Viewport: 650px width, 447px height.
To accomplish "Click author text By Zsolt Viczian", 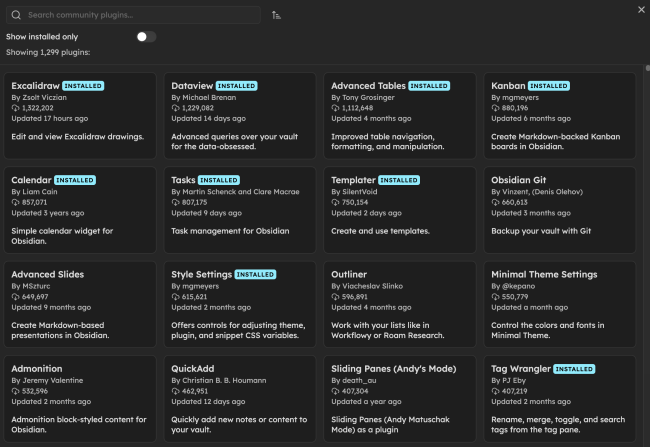I will [39, 97].
